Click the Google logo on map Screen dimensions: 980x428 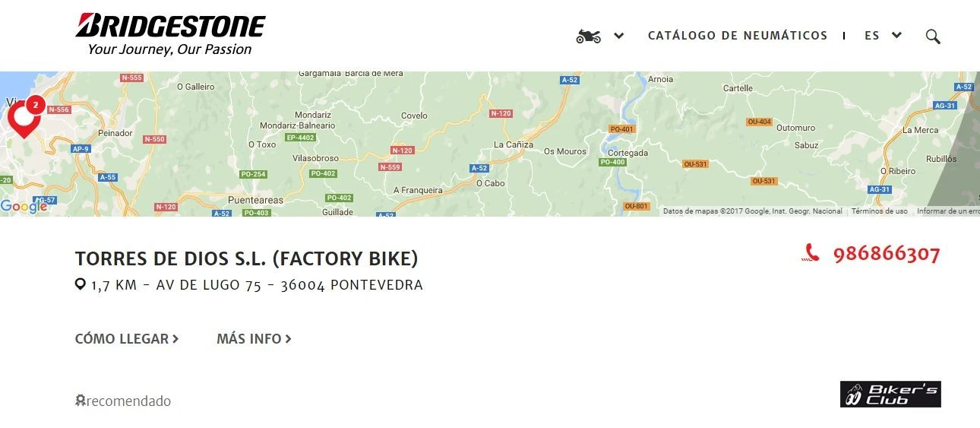[24, 206]
